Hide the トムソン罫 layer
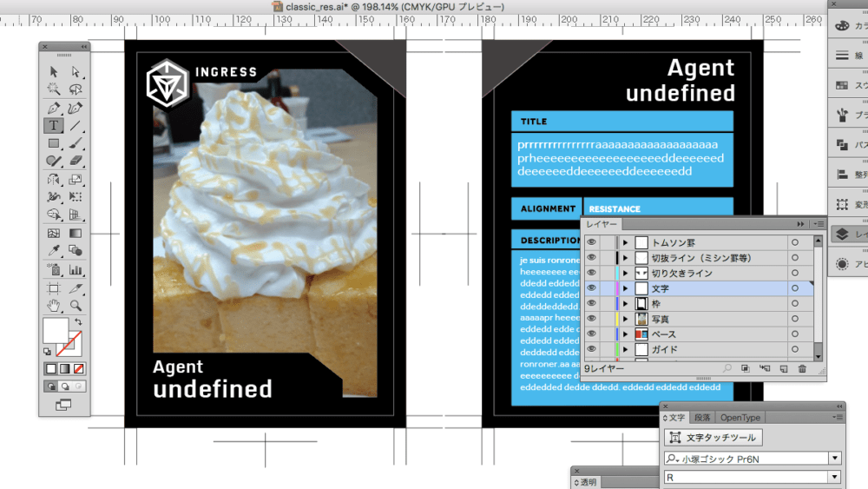 (591, 242)
